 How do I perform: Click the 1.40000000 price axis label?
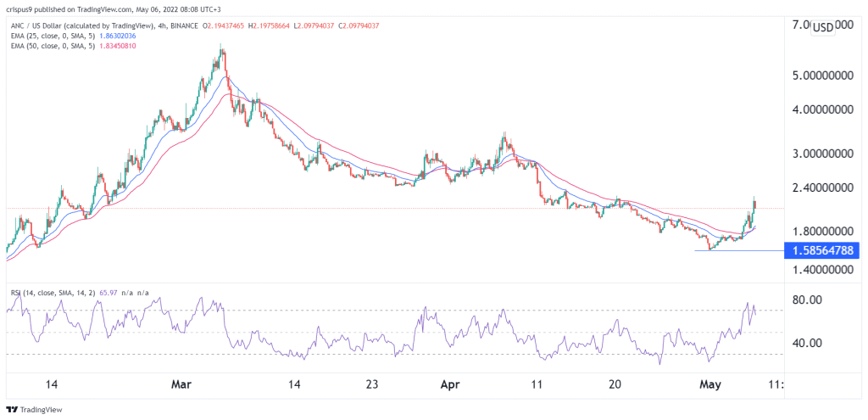coord(822,270)
